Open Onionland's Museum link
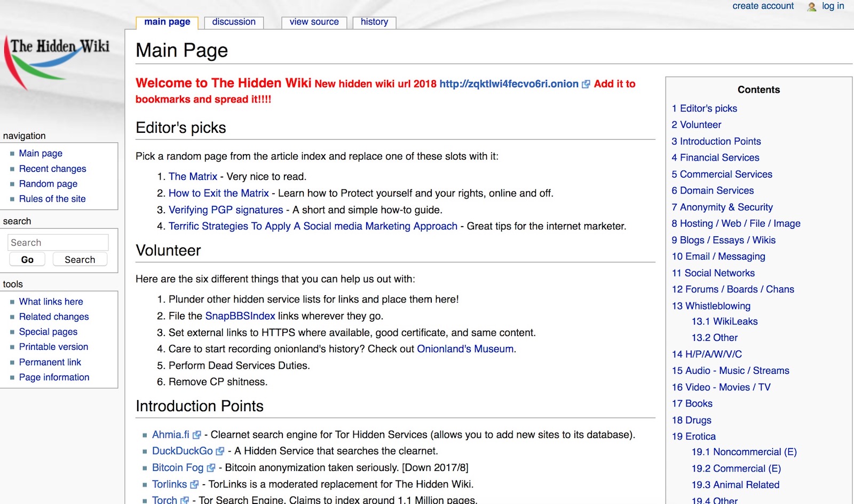Viewport: 854px width, 504px height. (x=465, y=349)
